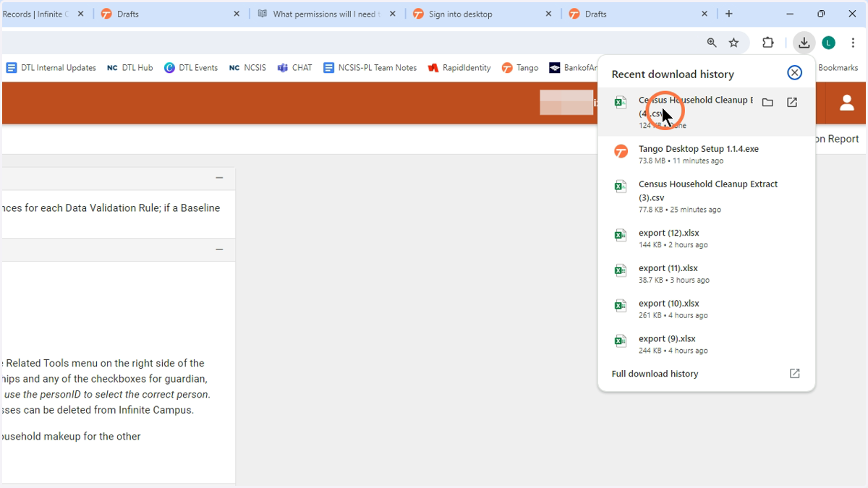The height and width of the screenshot is (488, 868).
Task: Open export (11).xlsx download
Action: pyautogui.click(x=707, y=273)
